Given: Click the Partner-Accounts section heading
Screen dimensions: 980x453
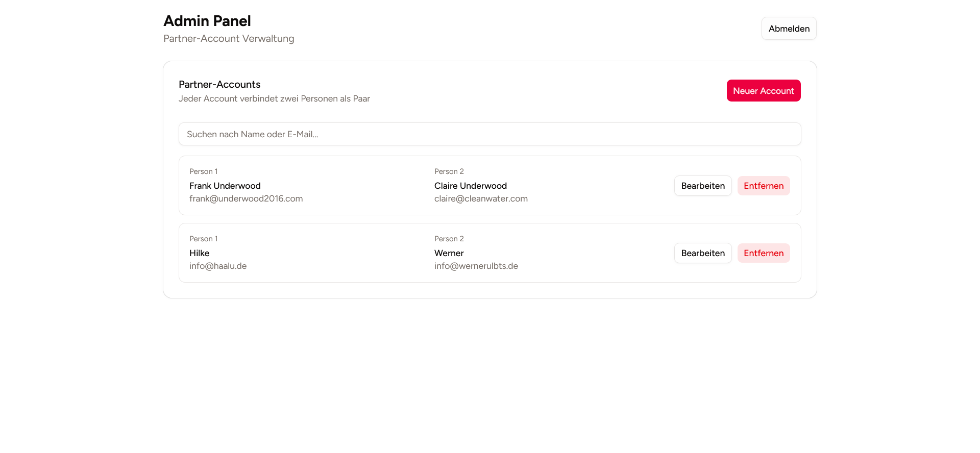Looking at the screenshot, I should coord(219,84).
